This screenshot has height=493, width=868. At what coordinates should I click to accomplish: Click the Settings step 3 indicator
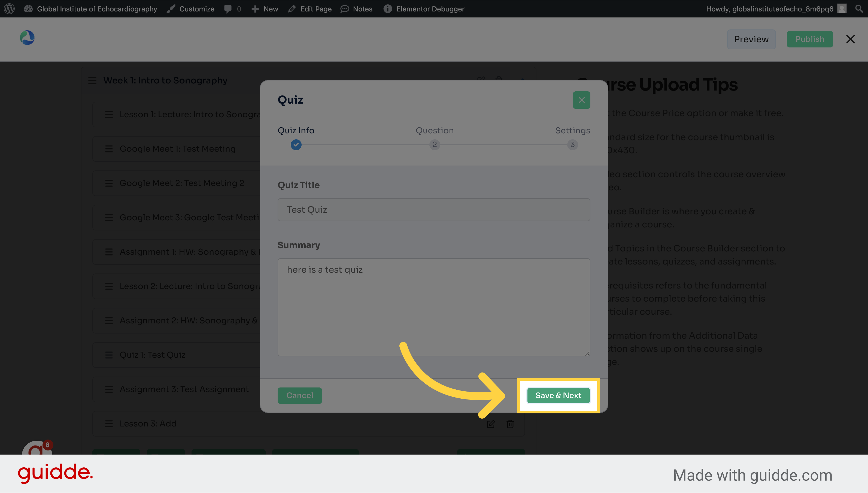coord(572,145)
